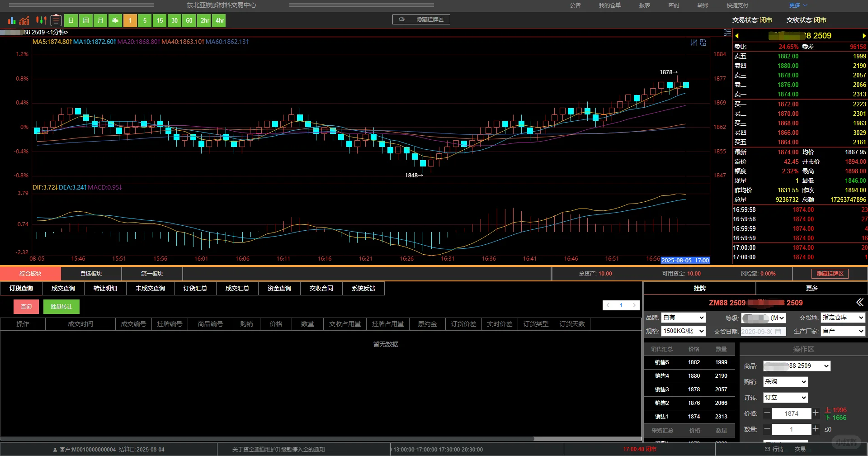Open the 系统反馈 tab
Image resolution: width=868 pixels, height=456 pixels.
pyautogui.click(x=363, y=288)
